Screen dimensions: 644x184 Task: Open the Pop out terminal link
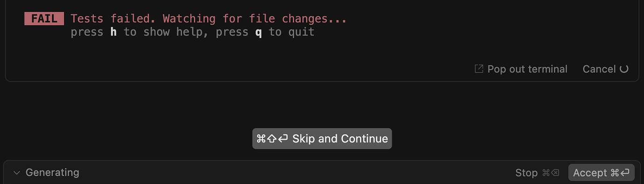click(x=521, y=69)
